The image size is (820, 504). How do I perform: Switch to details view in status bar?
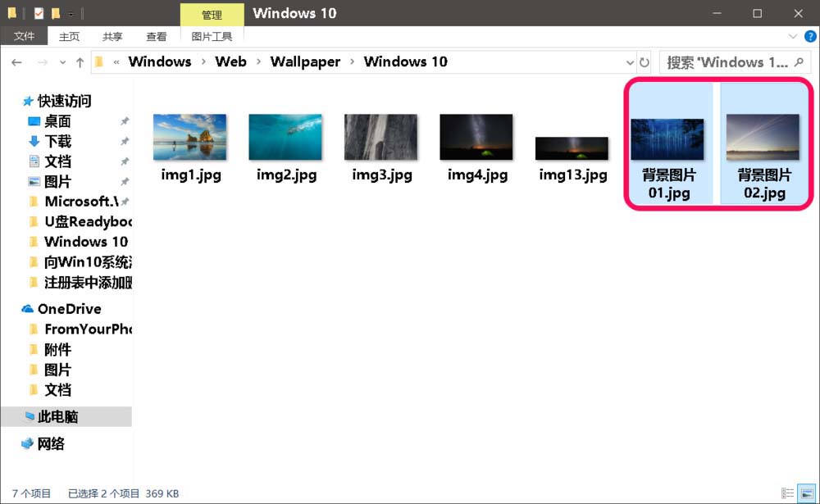[x=787, y=493]
